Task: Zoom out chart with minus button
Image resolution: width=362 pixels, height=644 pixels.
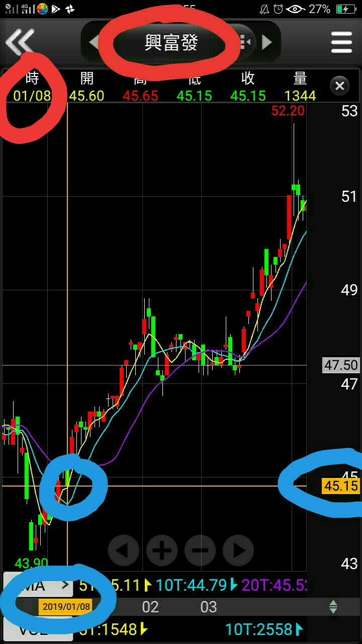Action: 200,550
